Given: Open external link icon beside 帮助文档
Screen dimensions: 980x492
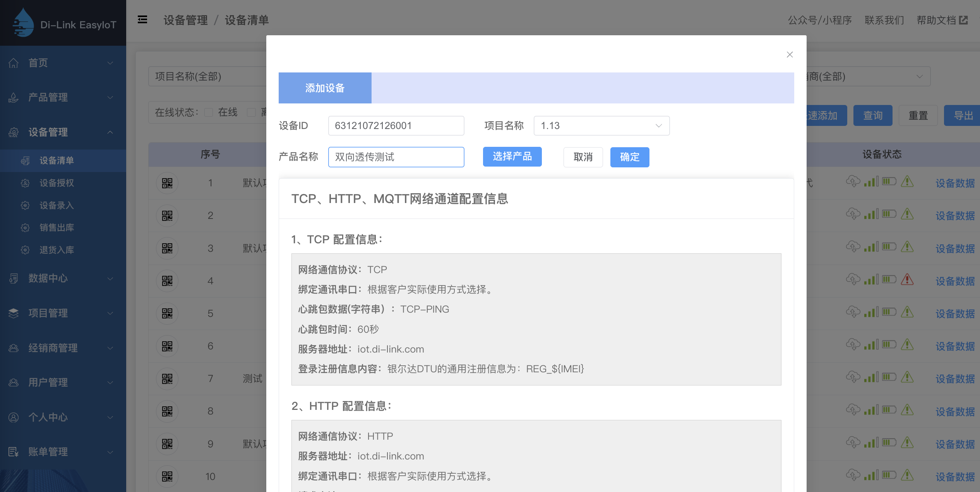Looking at the screenshot, I should (964, 20).
